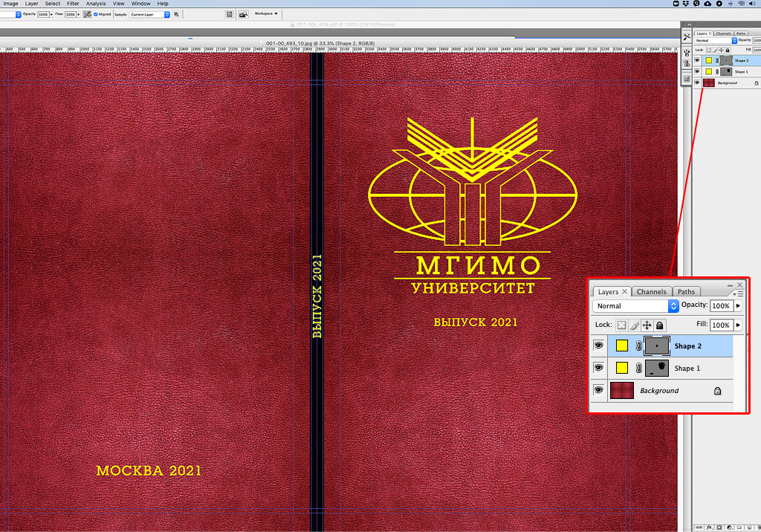The height and width of the screenshot is (532, 761).
Task: Create a new group with the folder icon
Action: point(739,527)
